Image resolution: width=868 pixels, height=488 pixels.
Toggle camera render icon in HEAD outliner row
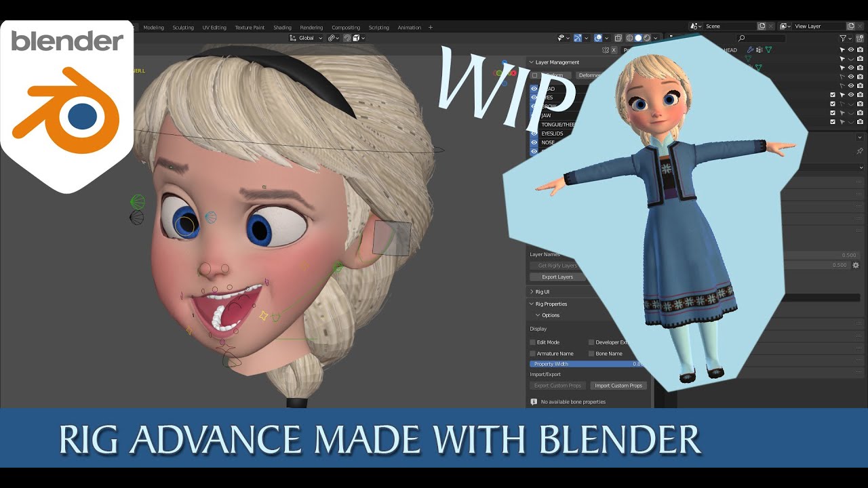point(860,49)
